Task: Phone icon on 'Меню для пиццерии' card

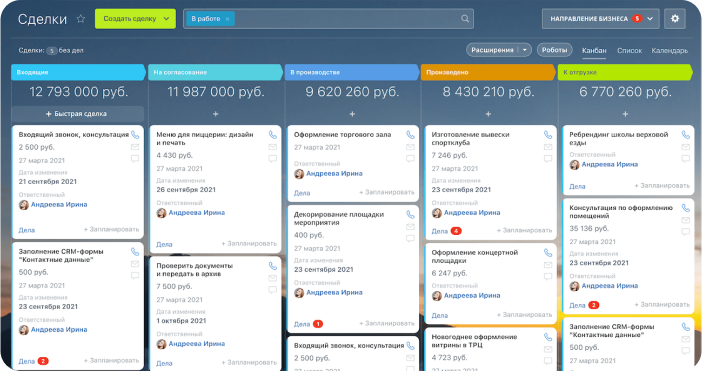Action: click(272, 135)
